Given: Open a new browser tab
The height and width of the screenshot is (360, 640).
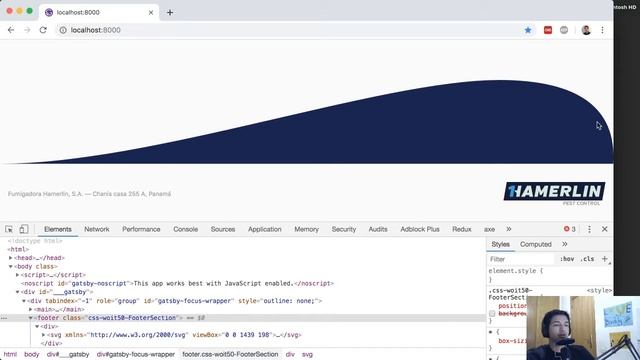Looking at the screenshot, I should pyautogui.click(x=170, y=13).
